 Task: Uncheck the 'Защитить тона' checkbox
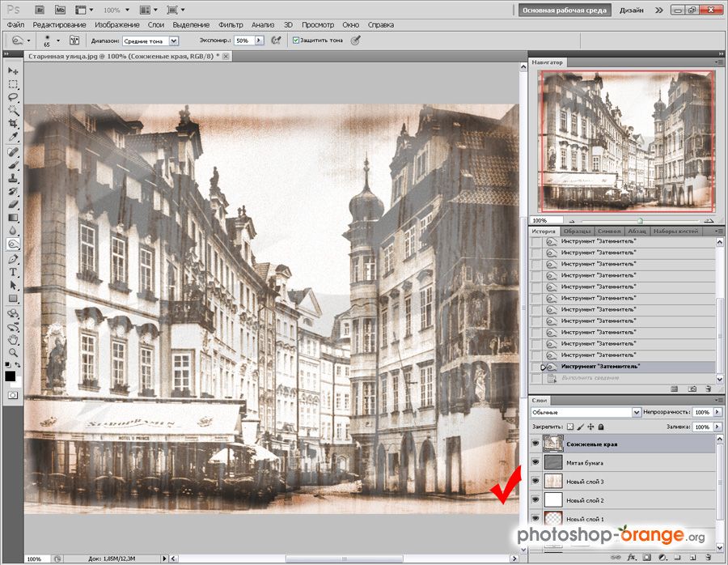click(296, 40)
